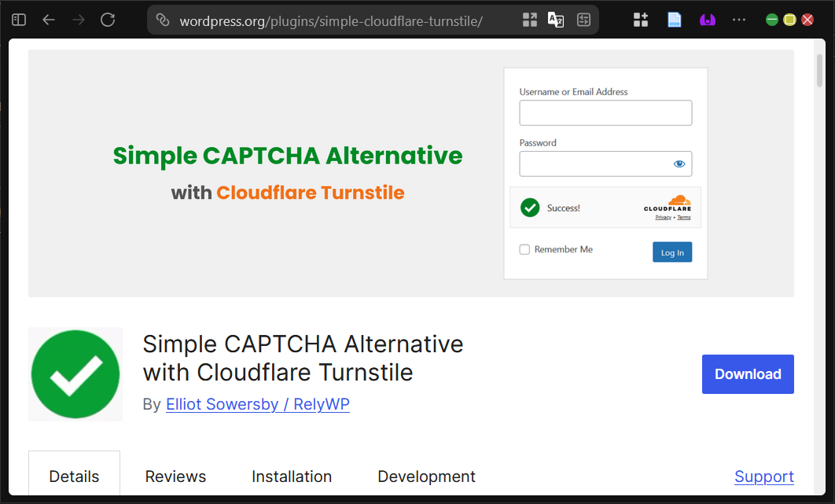Click the password eye icon in banner

pyautogui.click(x=679, y=164)
